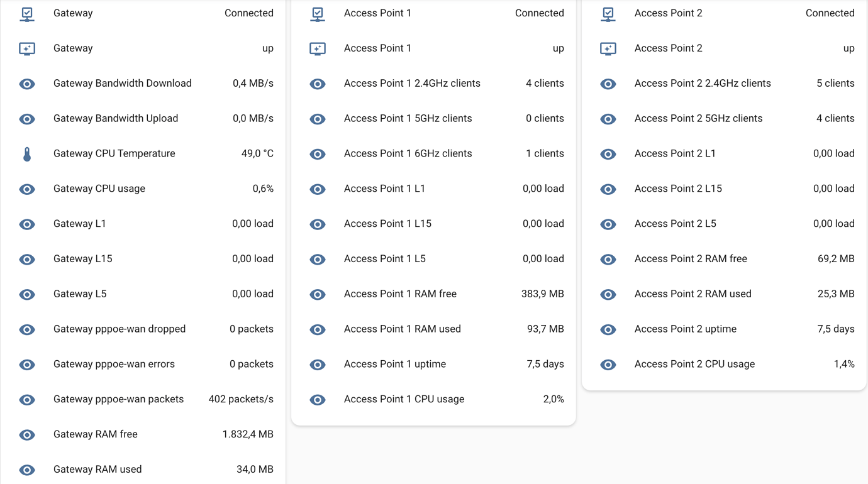Click the Gateway device tracker icon
This screenshot has width=868, height=484.
[28, 48]
